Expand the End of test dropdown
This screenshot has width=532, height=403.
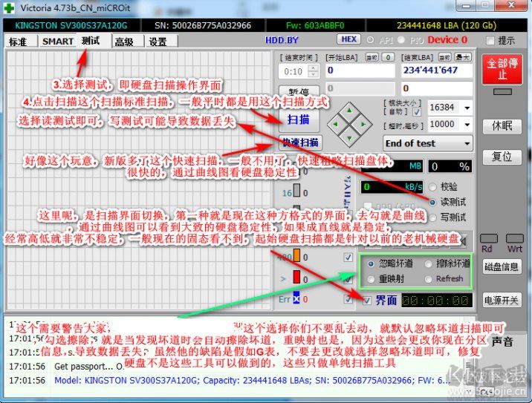(x=466, y=143)
